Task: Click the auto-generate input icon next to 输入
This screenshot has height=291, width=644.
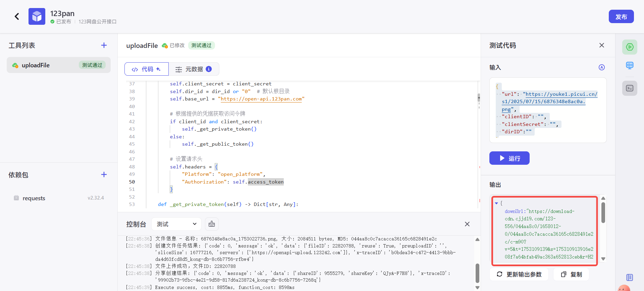Action: click(x=602, y=67)
